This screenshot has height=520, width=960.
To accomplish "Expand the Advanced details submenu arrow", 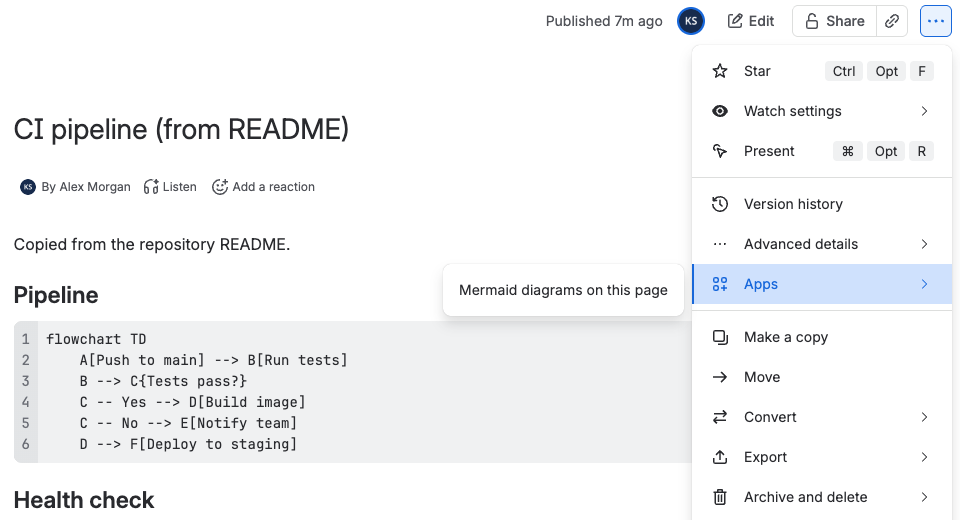I will (x=924, y=244).
